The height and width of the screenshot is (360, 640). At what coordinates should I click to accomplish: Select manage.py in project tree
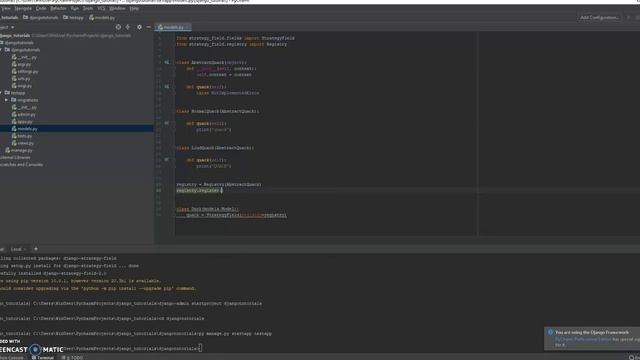(x=19, y=150)
